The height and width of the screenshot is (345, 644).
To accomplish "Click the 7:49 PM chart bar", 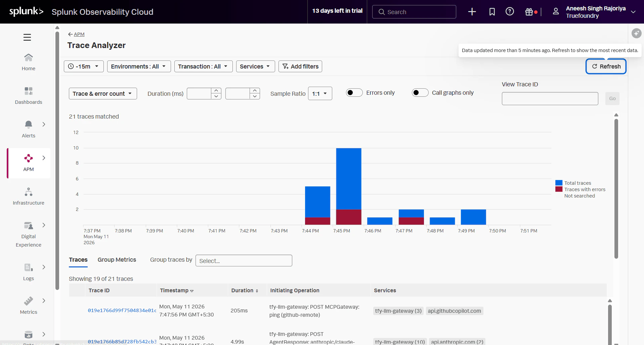I will click(473, 217).
